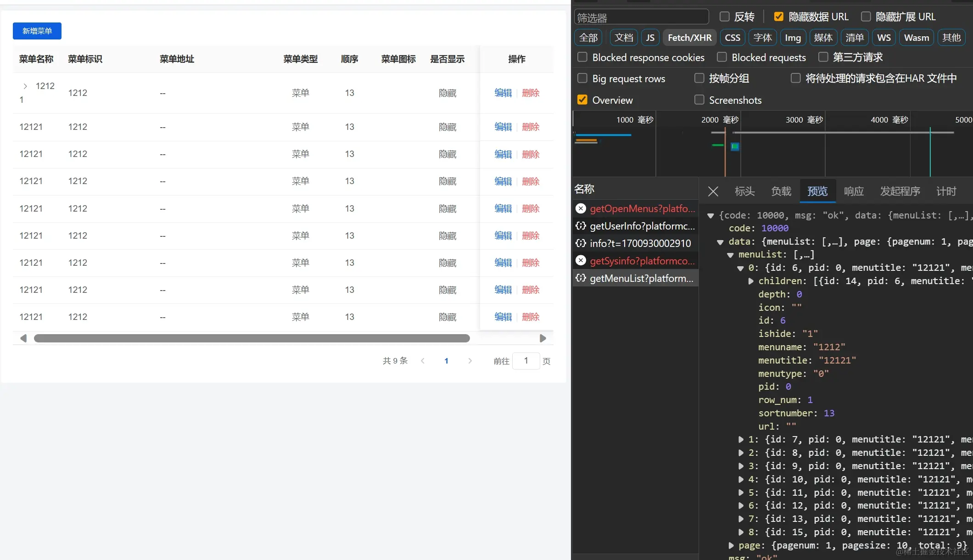
Task: Expand the page object in the preview
Action: coord(731,545)
